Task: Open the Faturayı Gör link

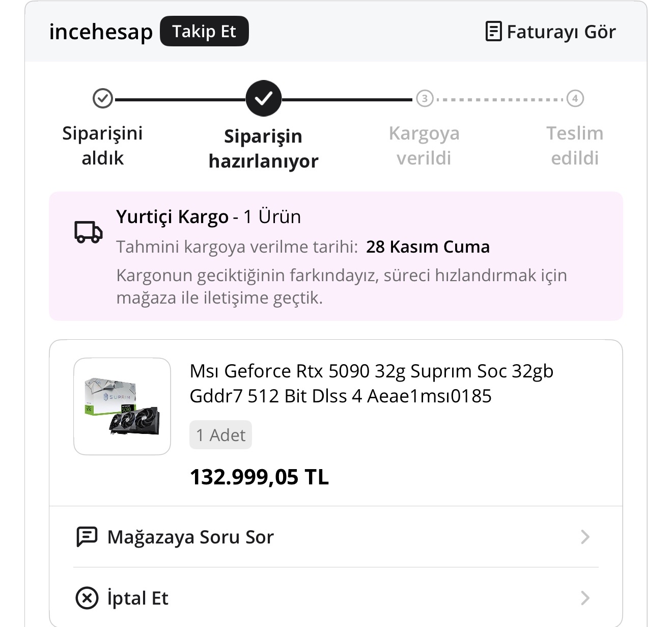Action: click(x=561, y=32)
